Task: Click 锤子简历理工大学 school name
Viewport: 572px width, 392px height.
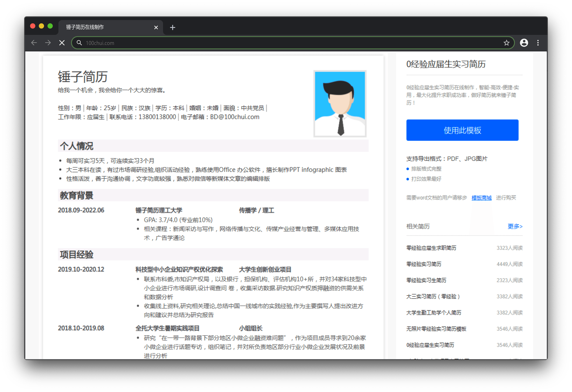Action: pyautogui.click(x=159, y=210)
